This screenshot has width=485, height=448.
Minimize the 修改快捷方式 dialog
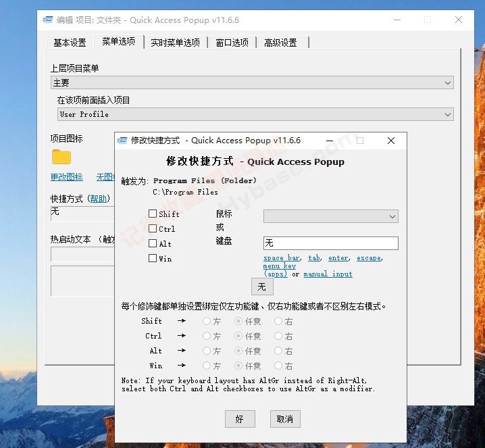point(330,141)
